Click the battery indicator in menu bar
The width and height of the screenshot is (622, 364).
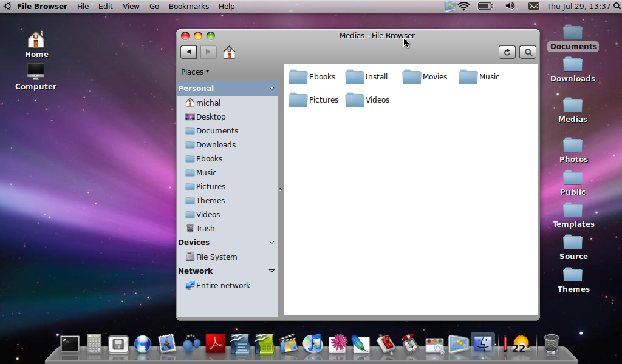click(x=485, y=6)
